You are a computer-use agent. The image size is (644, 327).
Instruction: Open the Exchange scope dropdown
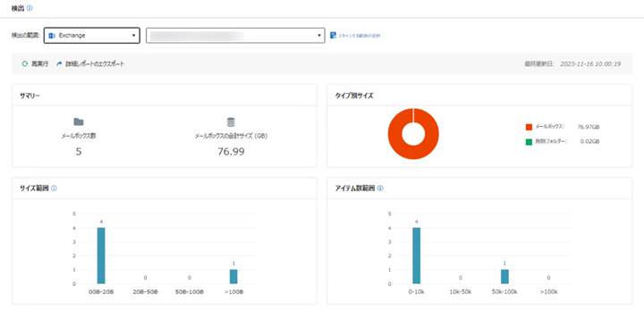tap(91, 35)
